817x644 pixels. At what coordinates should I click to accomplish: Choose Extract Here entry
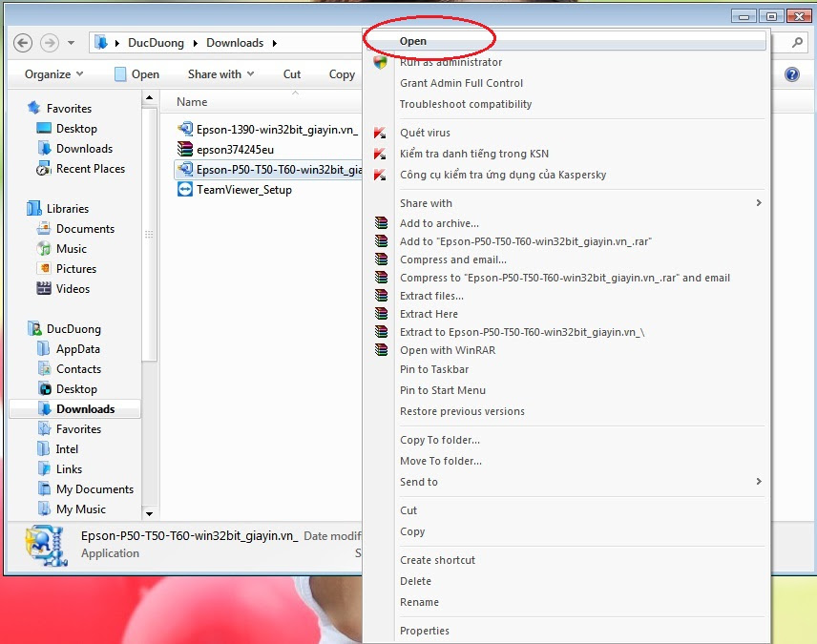pos(429,314)
